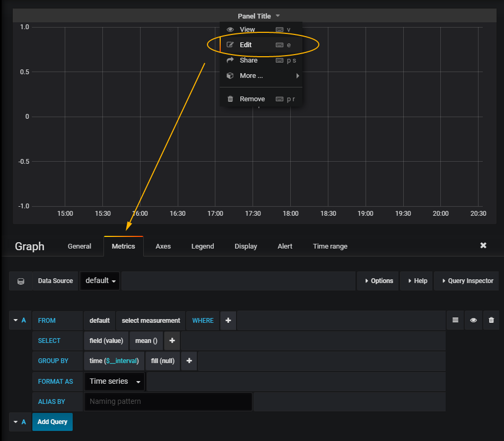Click the Data Source label
Viewport: 504px width, 441px height.
click(55, 281)
